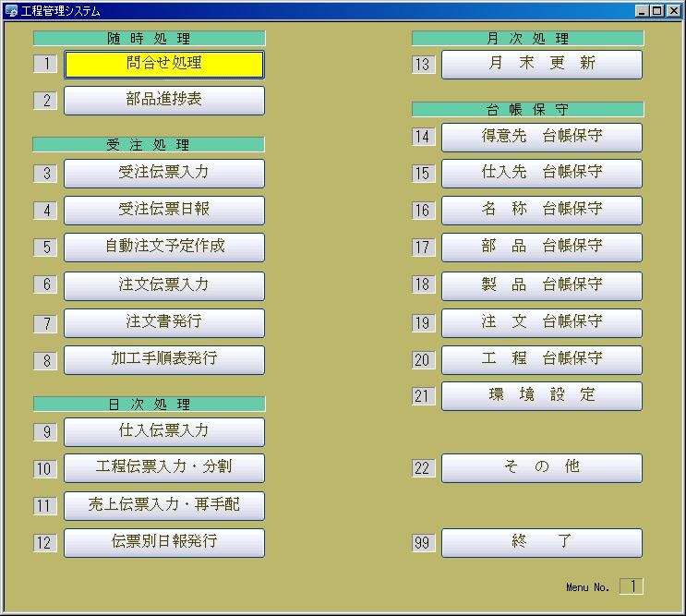Click the 注文伝票入力 button
Image resolution: width=686 pixels, height=616 pixels.
pyautogui.click(x=163, y=285)
